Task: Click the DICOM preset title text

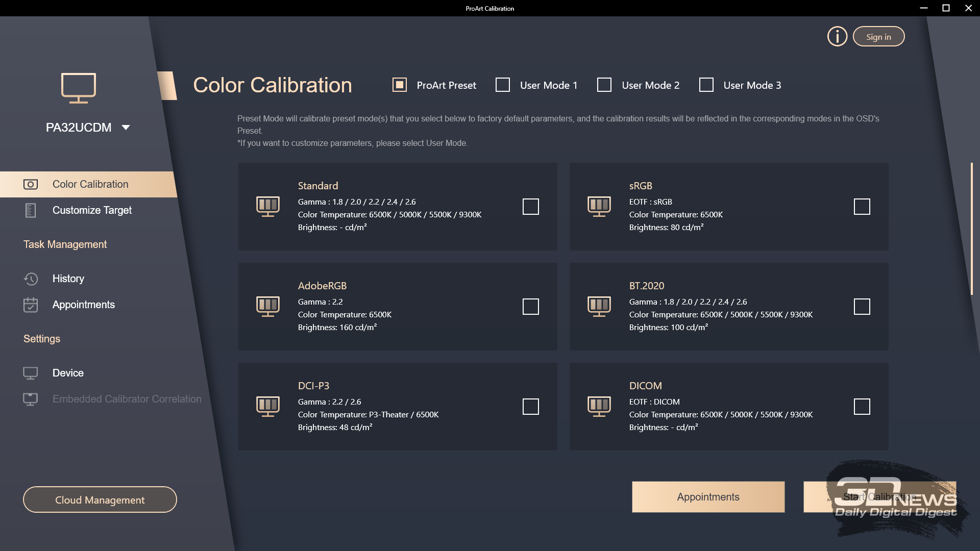Action: point(645,386)
